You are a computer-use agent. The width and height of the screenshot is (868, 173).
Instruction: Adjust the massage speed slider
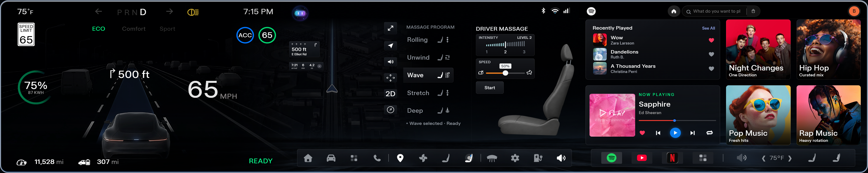coord(505,73)
